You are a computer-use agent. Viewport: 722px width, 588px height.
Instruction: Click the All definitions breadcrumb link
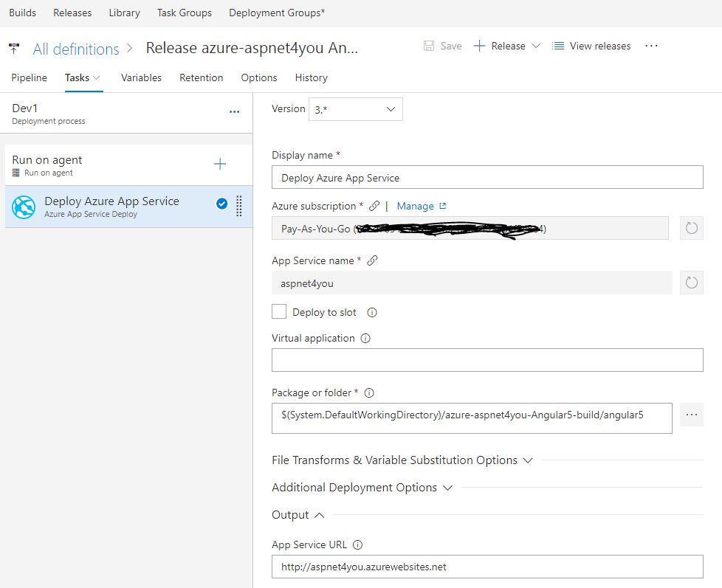pyautogui.click(x=76, y=49)
